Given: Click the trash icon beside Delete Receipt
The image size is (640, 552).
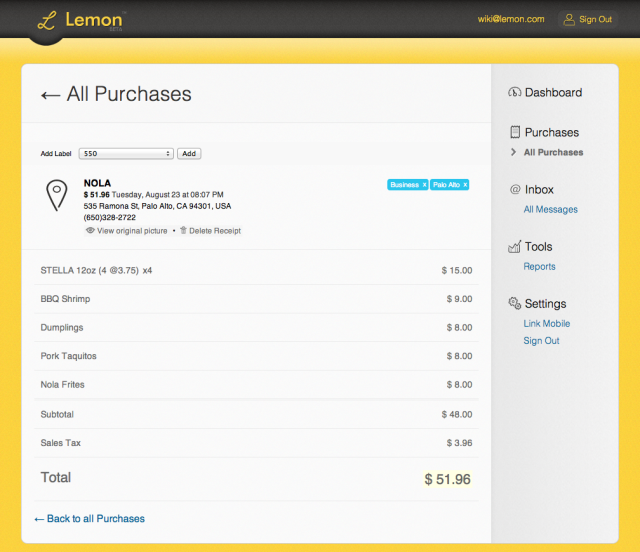Looking at the screenshot, I should click(x=183, y=231).
